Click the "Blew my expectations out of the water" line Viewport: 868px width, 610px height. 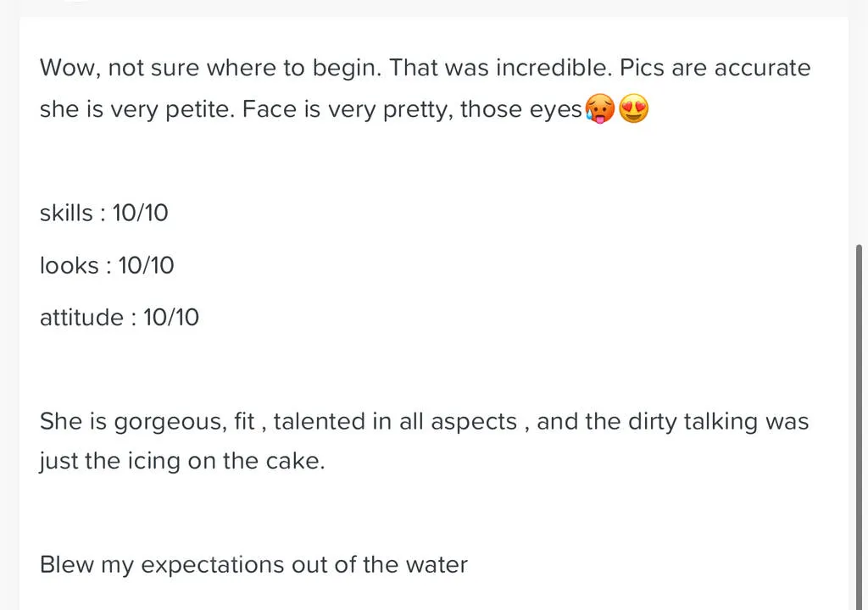[253, 565]
